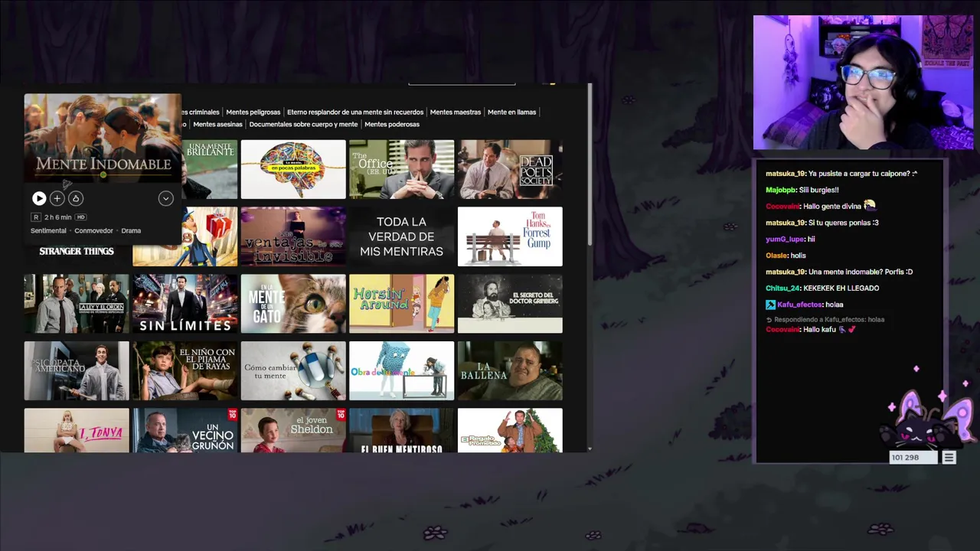Viewport: 980px width, 551px height.
Task: Open the Mentes poderosas category
Action: 392,124
